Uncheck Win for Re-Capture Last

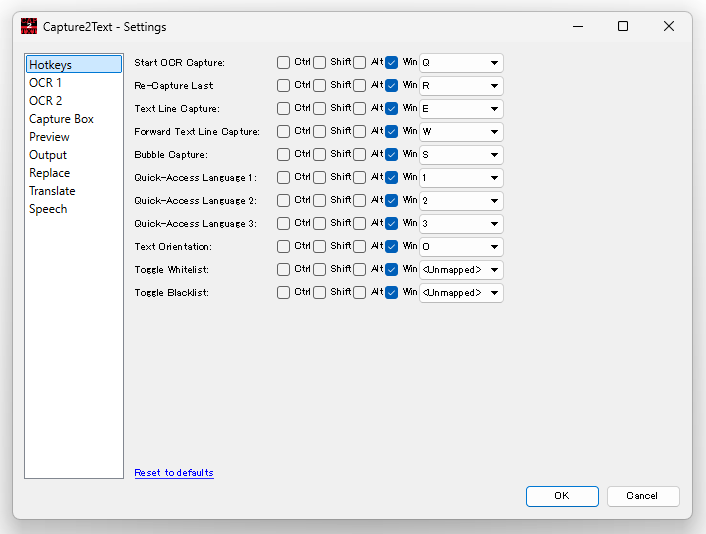tap(391, 86)
